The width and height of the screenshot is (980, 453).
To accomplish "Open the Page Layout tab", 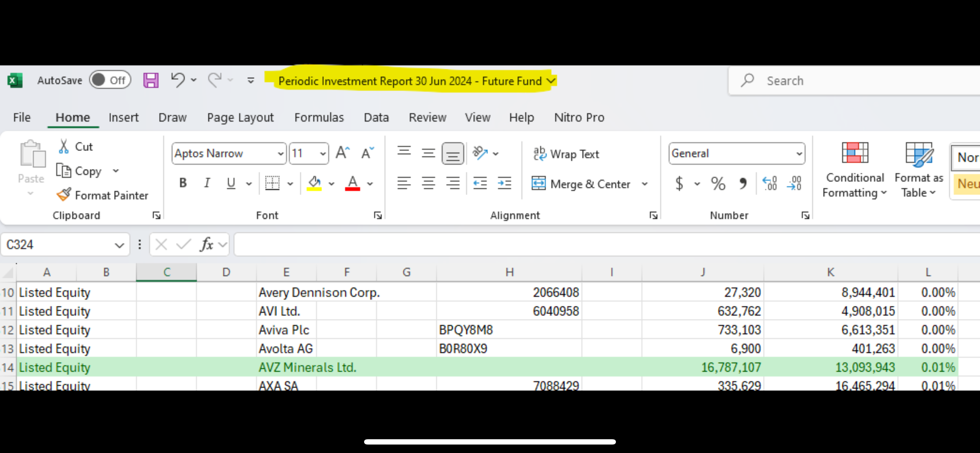I will (x=240, y=117).
